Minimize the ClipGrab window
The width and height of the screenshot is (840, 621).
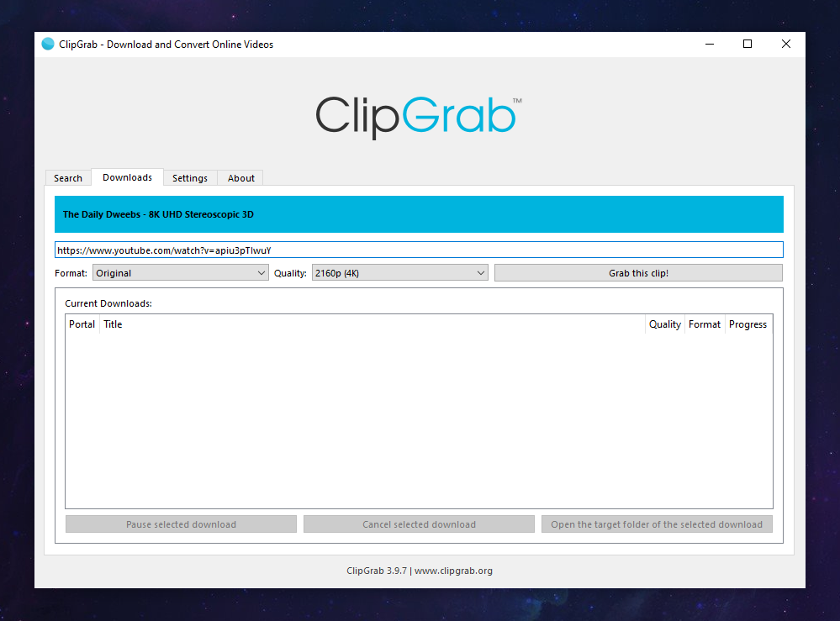point(710,44)
